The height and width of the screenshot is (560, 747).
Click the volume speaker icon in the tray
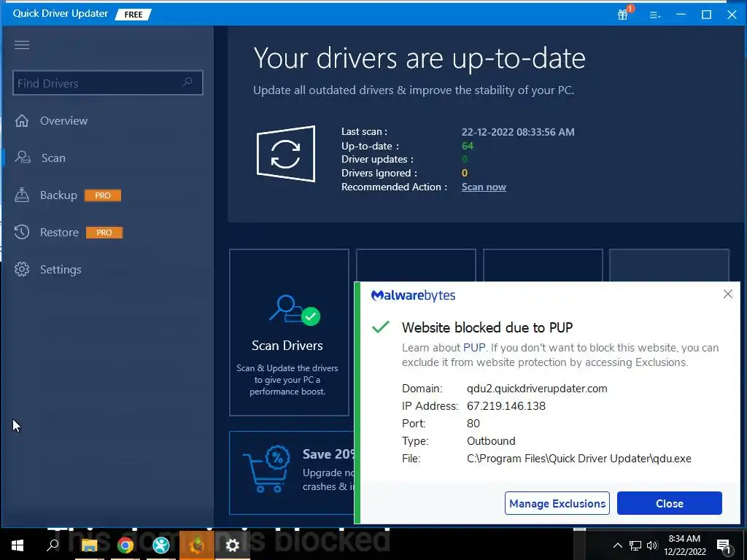(652, 545)
